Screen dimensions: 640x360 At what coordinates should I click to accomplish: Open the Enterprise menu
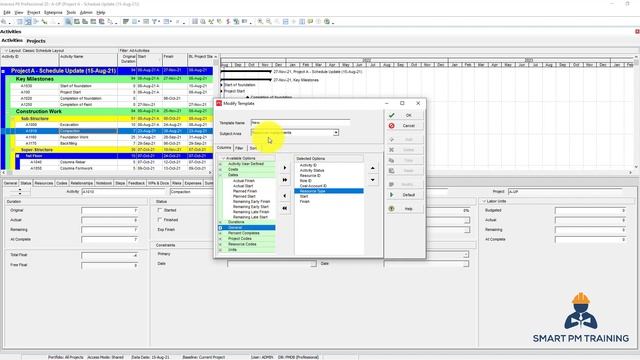(x=53, y=13)
